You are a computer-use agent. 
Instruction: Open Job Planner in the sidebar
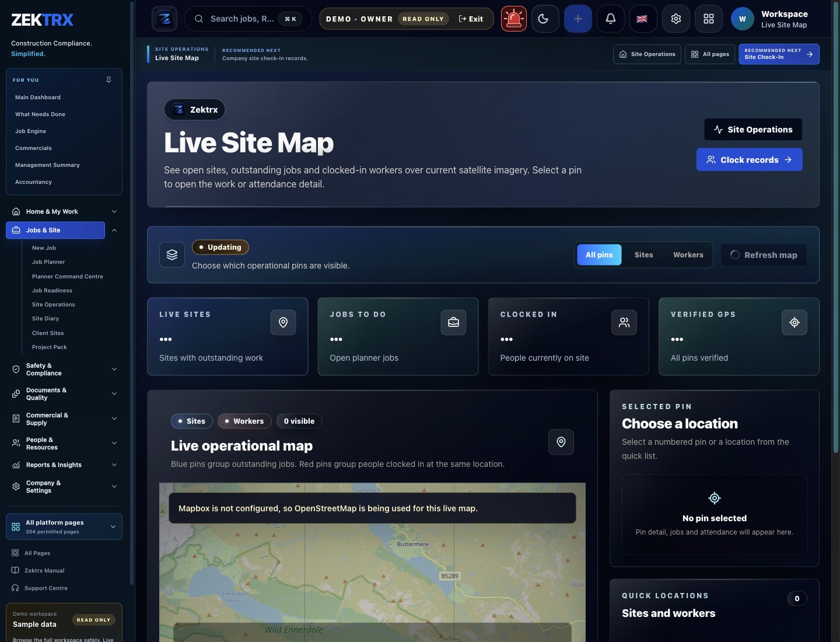coord(48,262)
